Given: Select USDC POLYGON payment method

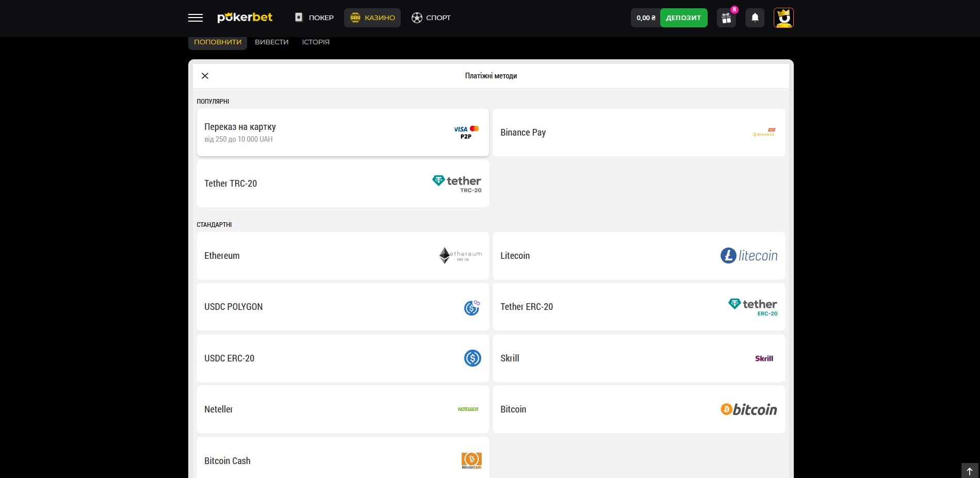Looking at the screenshot, I should 343,307.
